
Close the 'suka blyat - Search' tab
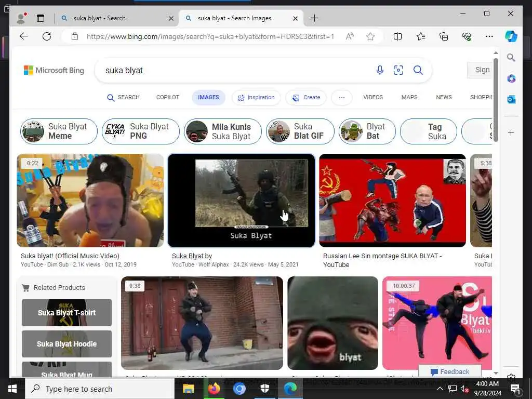(x=171, y=18)
